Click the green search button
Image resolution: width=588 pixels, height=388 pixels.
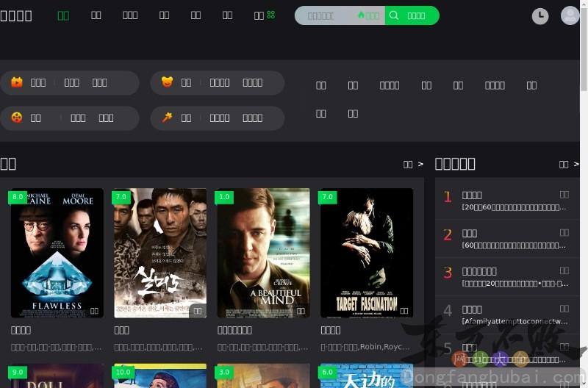coord(412,15)
